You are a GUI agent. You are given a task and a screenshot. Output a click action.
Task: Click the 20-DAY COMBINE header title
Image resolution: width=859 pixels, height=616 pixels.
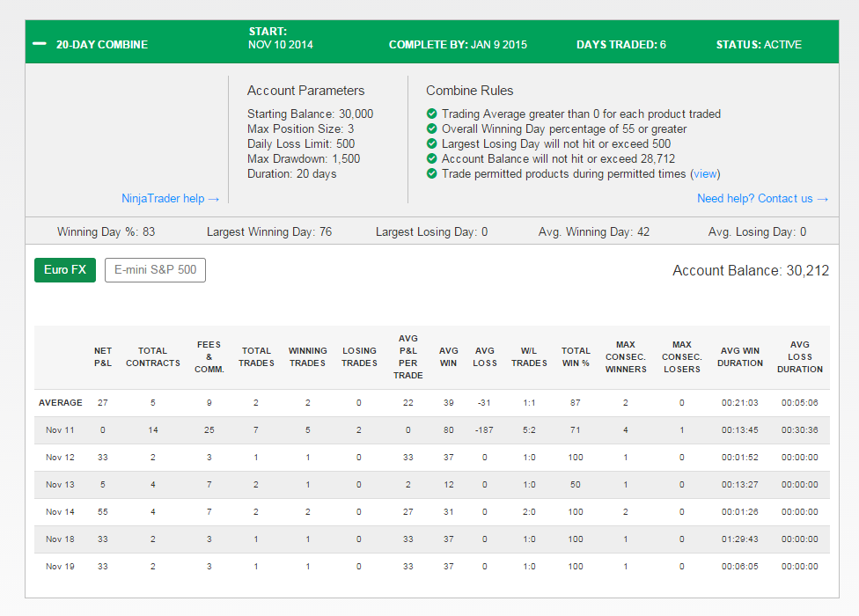pyautogui.click(x=102, y=44)
